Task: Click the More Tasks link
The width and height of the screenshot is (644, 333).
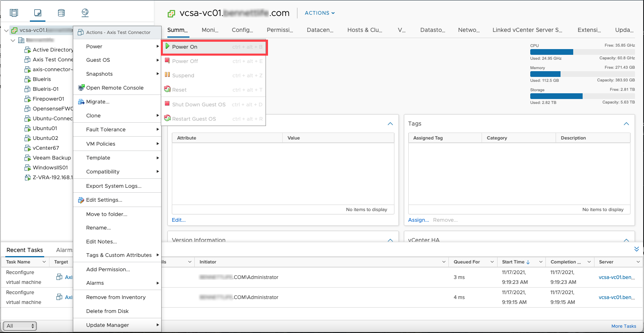Action: pos(624,326)
